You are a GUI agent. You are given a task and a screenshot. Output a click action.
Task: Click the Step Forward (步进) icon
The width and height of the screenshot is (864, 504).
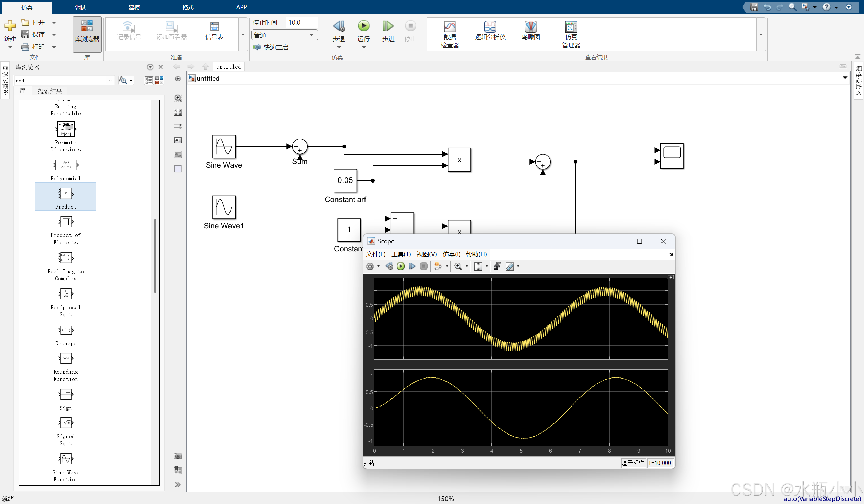pyautogui.click(x=388, y=26)
